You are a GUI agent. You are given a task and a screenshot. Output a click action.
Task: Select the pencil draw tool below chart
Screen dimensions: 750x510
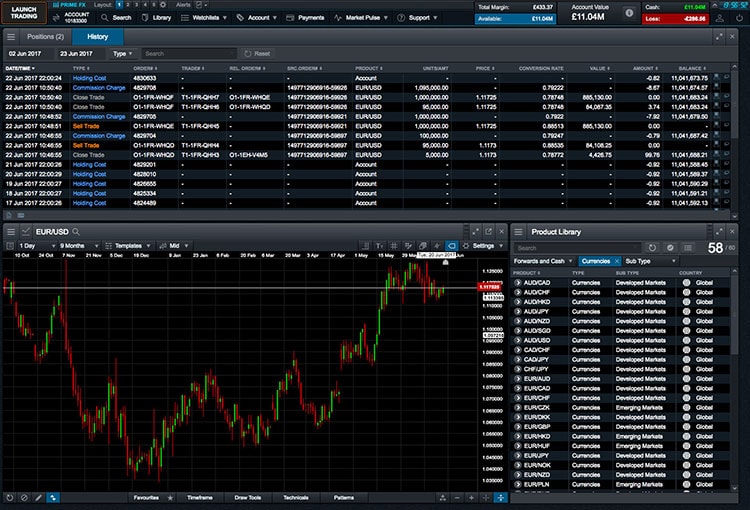tap(38, 497)
